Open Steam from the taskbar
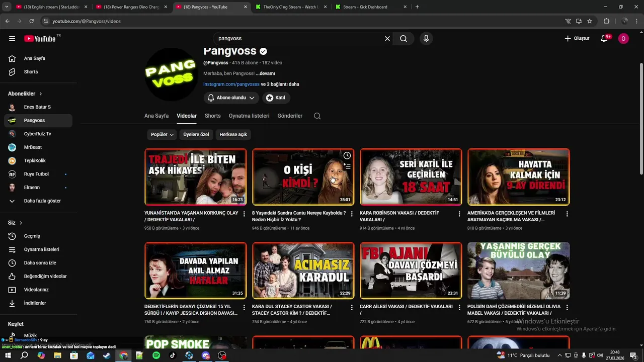This screenshot has width=644, height=362. click(x=107, y=355)
